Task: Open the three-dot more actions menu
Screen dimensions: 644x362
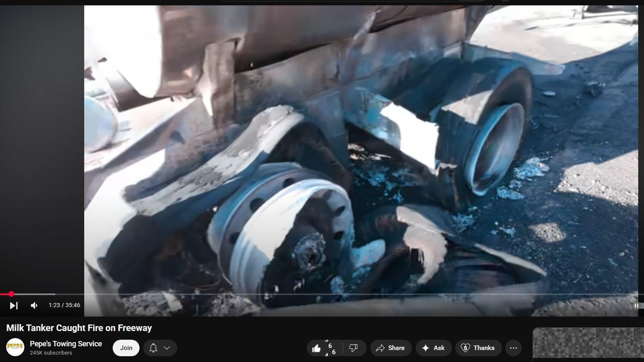Action: 514,348
